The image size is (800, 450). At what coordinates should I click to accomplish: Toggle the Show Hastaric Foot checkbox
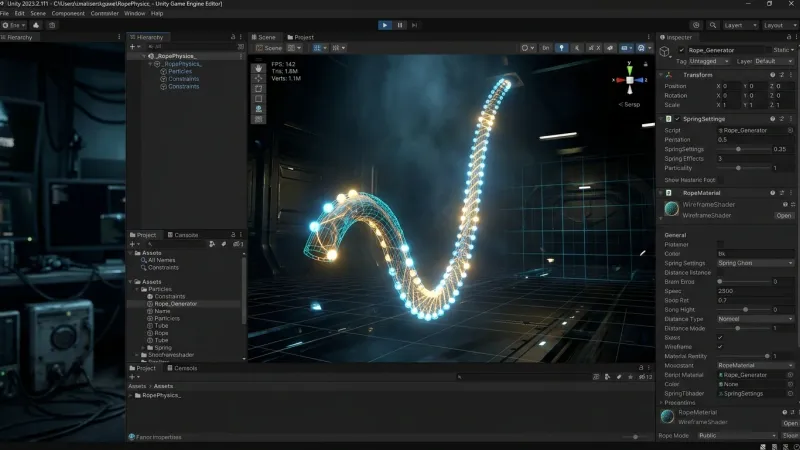click(720, 180)
